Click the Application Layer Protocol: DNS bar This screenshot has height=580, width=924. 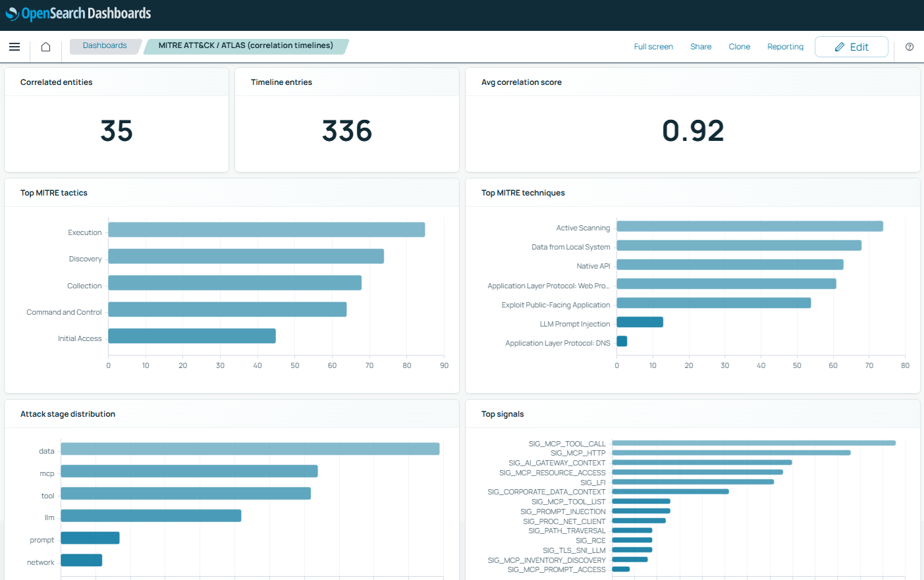(x=622, y=341)
